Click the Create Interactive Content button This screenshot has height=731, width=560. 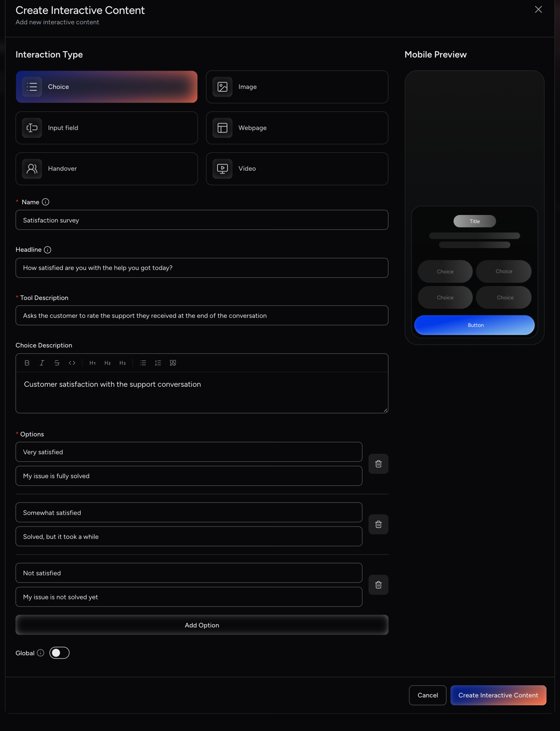[498, 695]
